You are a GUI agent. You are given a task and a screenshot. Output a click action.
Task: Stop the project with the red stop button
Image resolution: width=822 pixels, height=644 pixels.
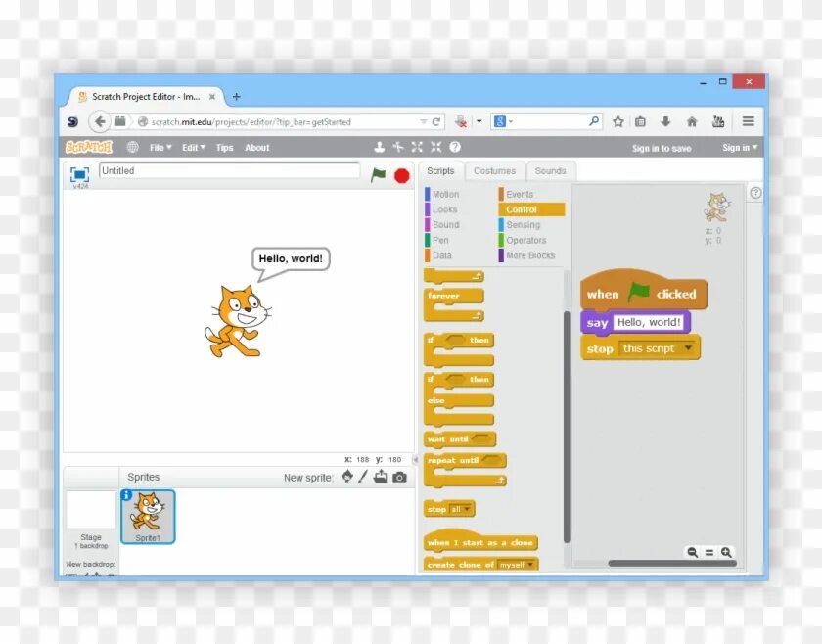point(402,176)
